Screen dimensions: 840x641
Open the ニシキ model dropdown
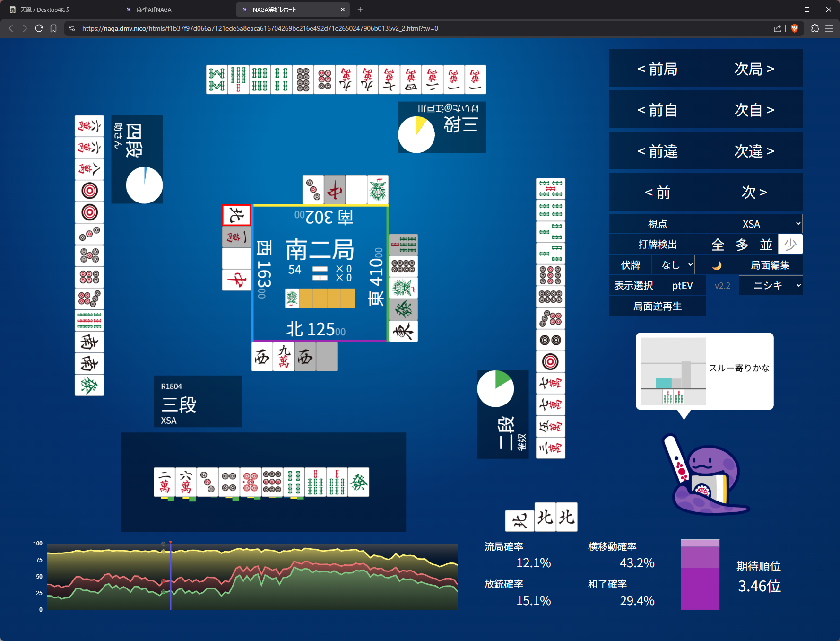771,286
